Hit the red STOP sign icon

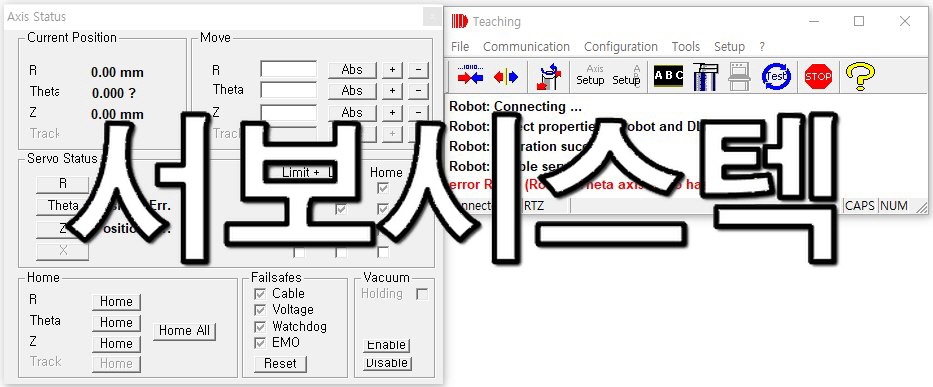tap(818, 76)
